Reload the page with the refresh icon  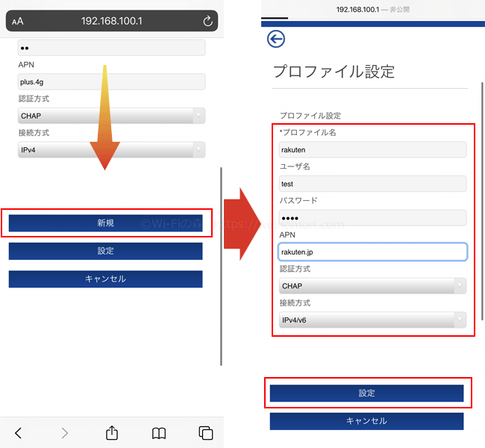(207, 21)
